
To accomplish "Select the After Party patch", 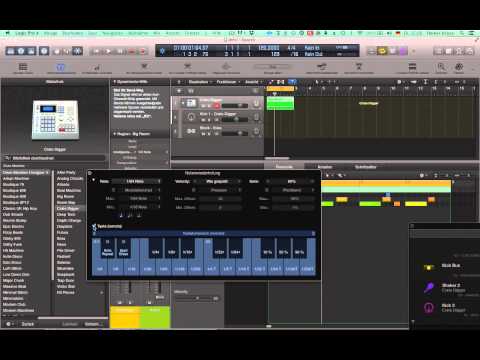I will click(66, 173).
